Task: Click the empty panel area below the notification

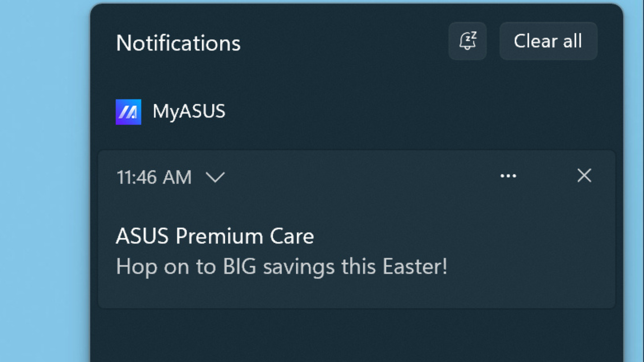Action: 356,335
